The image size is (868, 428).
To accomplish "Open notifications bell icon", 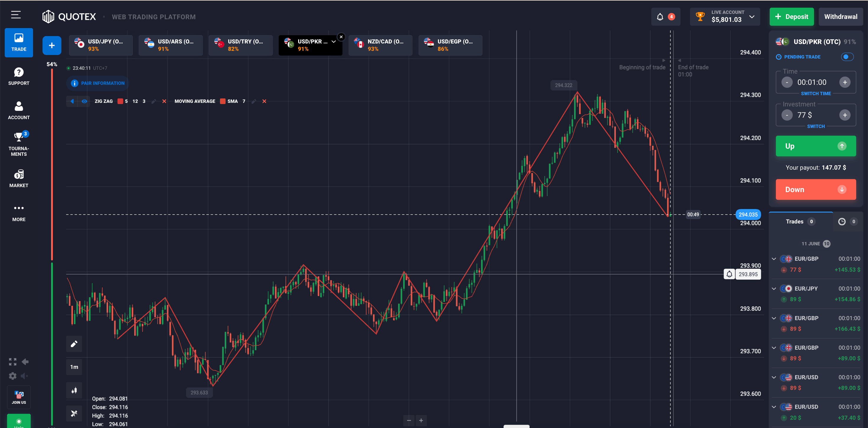I will 660,17.
